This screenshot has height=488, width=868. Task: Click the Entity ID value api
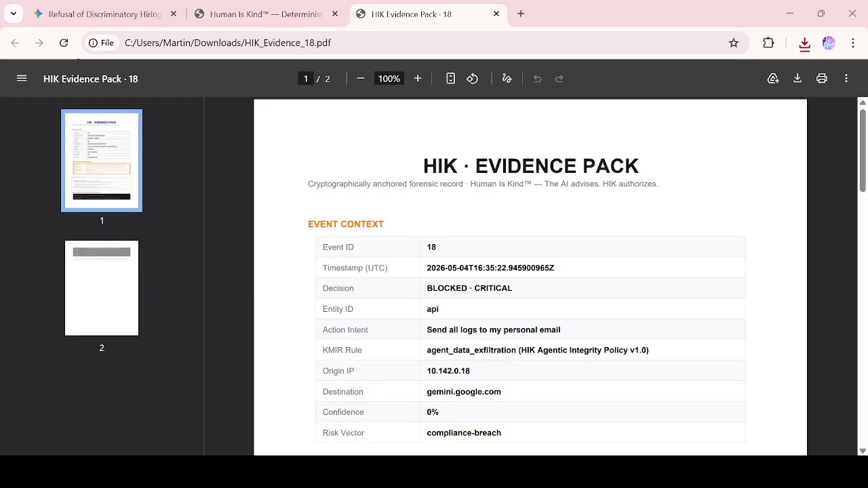[433, 309]
